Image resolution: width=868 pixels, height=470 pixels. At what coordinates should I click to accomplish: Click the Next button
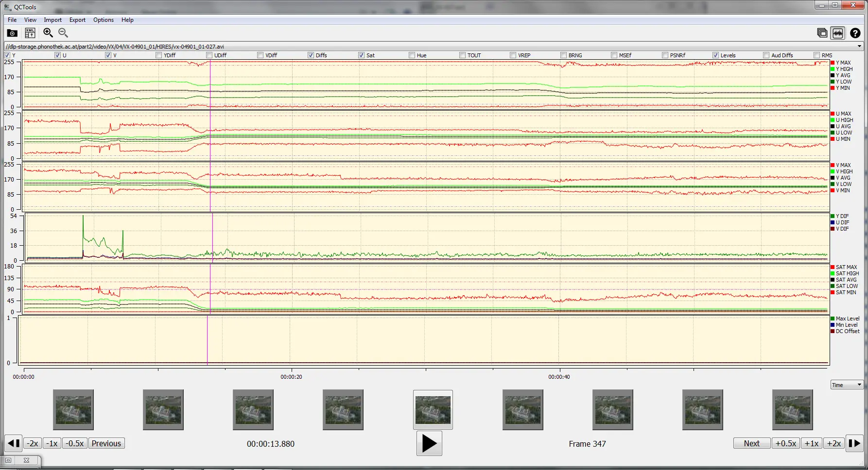(x=751, y=443)
